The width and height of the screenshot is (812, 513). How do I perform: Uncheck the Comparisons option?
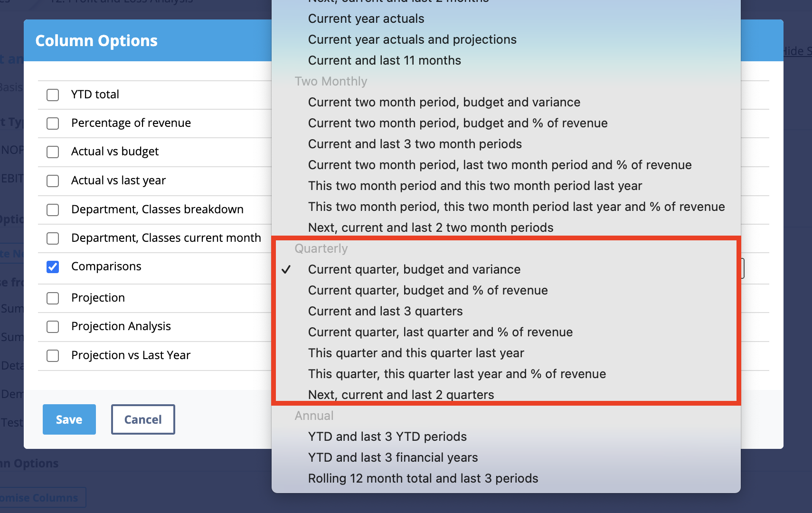[x=53, y=267]
